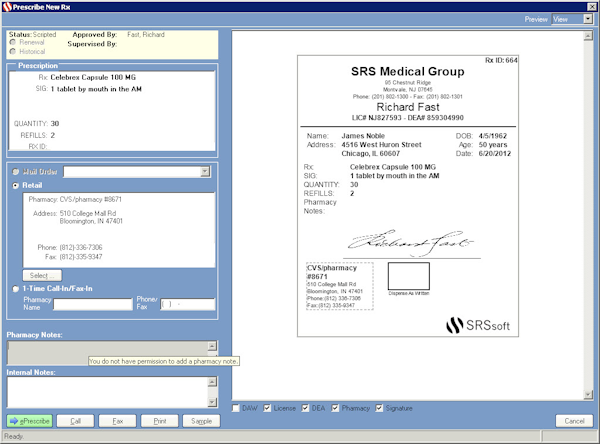Viewport: 600px width, 444px height.
Task: Click the Prescribe New Rx title icon
Action: (x=7, y=7)
